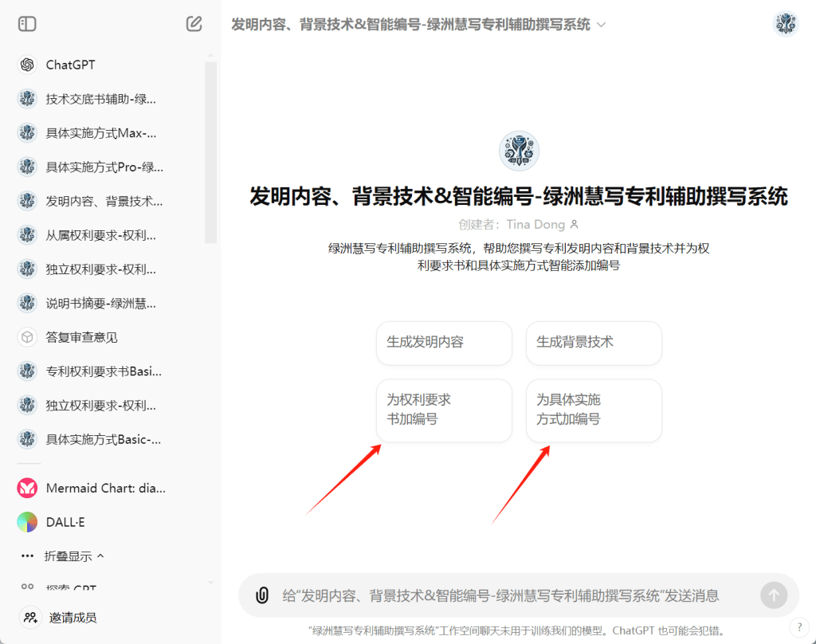The height and width of the screenshot is (644, 816).
Task: Click the attach file paperclip icon
Action: [x=261, y=595]
